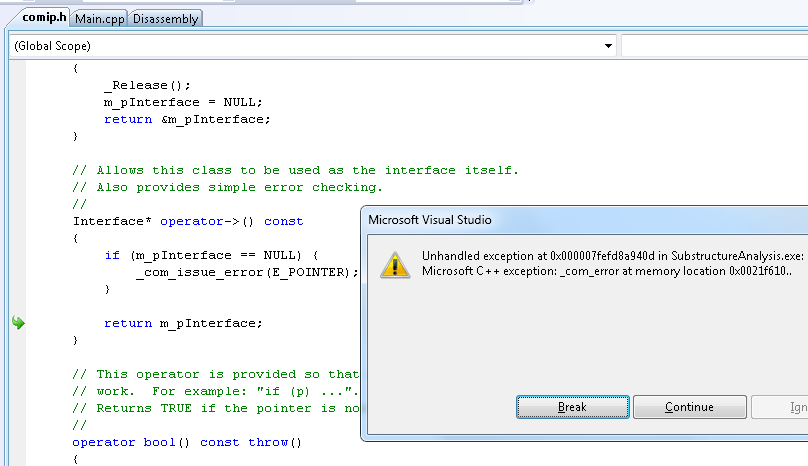Click the "return &m_pInterface;" line

pos(187,119)
